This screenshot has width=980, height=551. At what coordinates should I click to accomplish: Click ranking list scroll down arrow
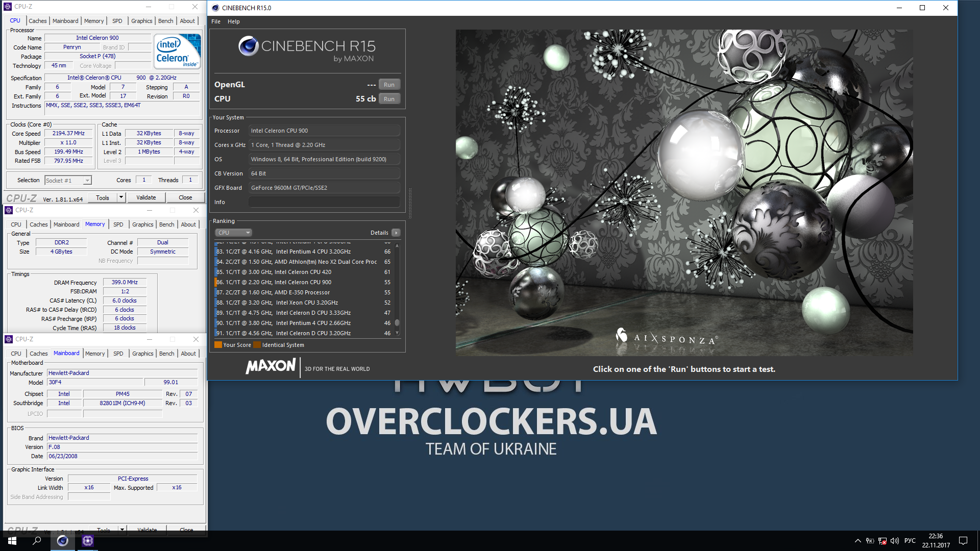click(x=397, y=333)
